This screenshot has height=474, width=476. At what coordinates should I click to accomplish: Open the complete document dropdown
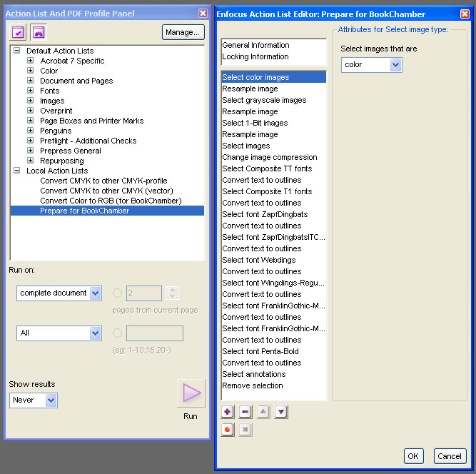click(x=59, y=293)
